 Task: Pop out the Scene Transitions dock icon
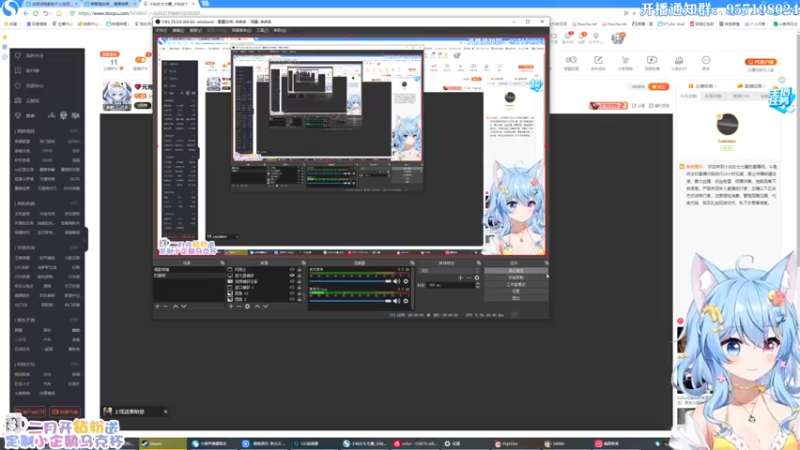(478, 263)
